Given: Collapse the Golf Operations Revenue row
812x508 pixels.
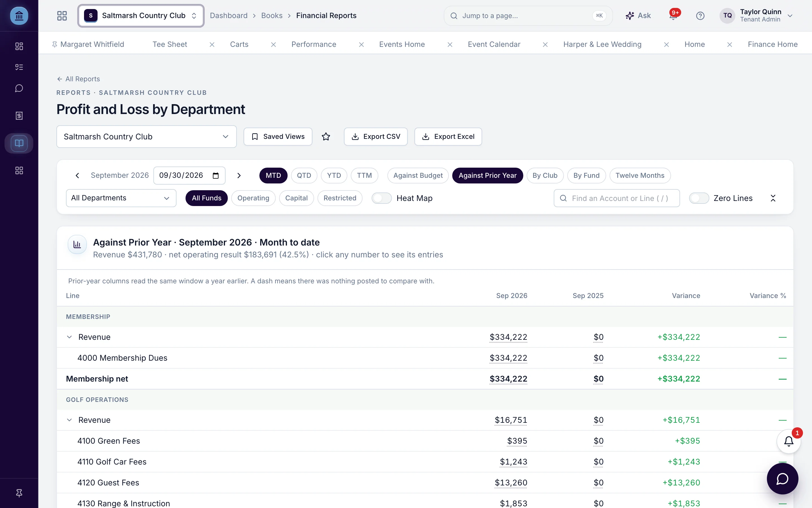Looking at the screenshot, I should pos(69,420).
